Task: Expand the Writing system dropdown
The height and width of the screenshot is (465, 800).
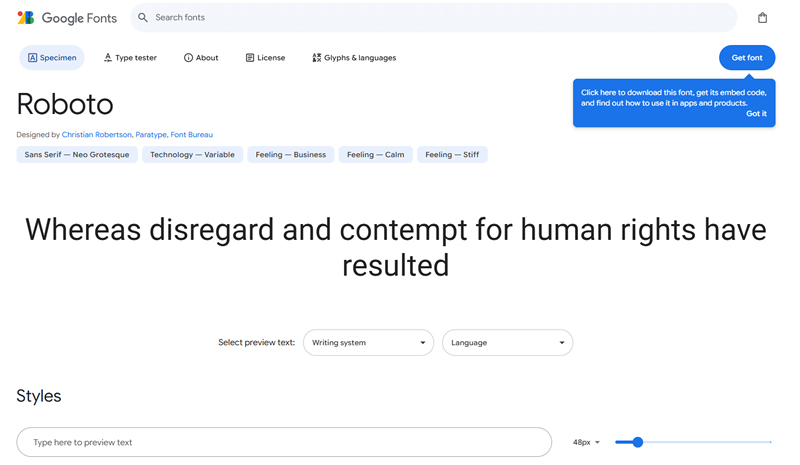Action: 368,342
